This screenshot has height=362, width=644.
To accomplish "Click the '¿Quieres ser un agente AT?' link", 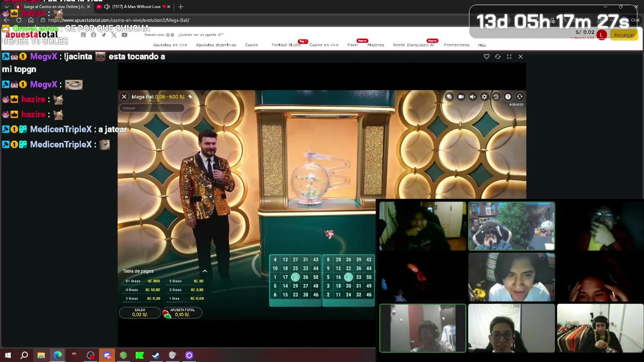I will [201, 35].
